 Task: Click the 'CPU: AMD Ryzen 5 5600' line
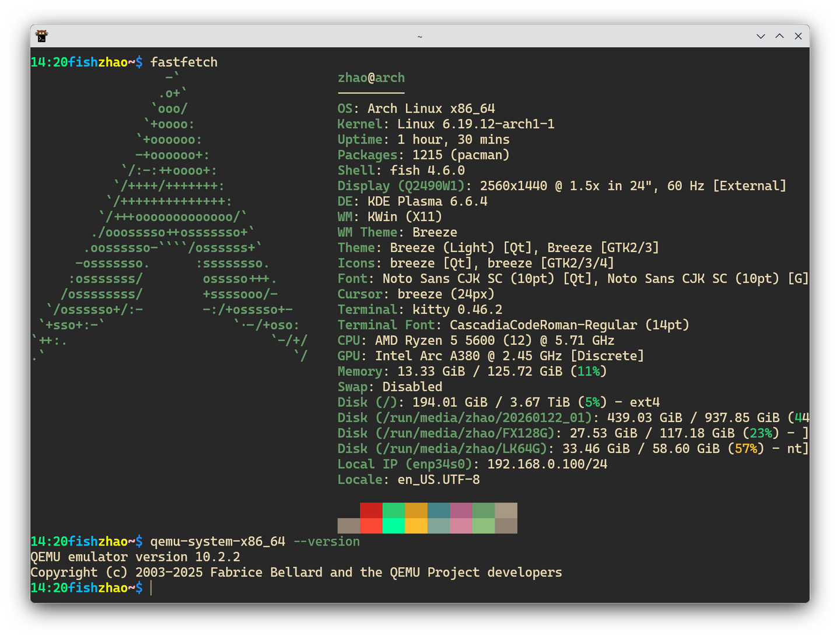coord(476,341)
